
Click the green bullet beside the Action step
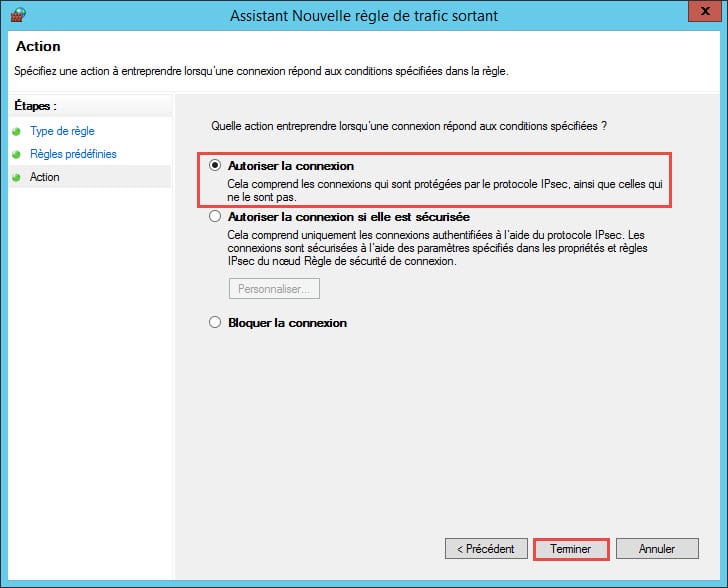16,177
